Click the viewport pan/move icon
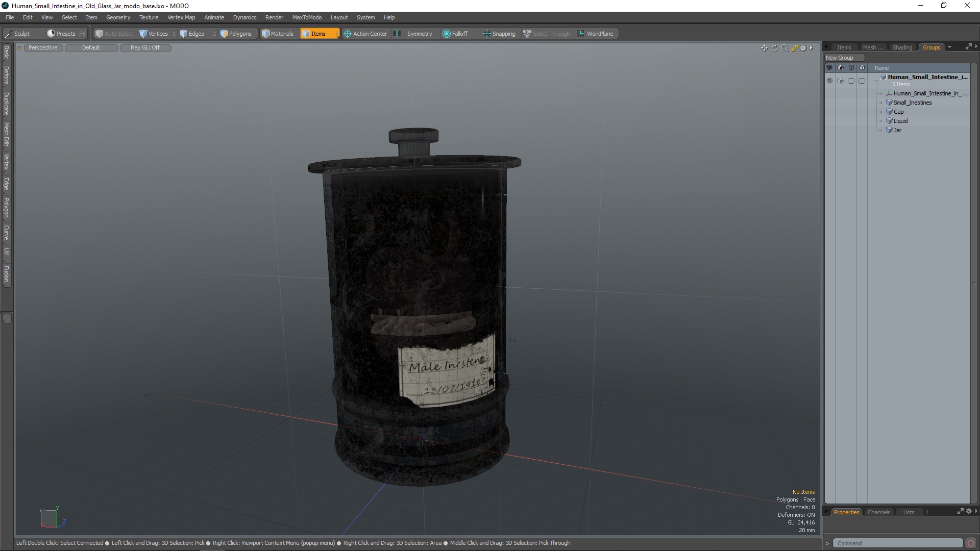980x551 pixels. (x=764, y=48)
